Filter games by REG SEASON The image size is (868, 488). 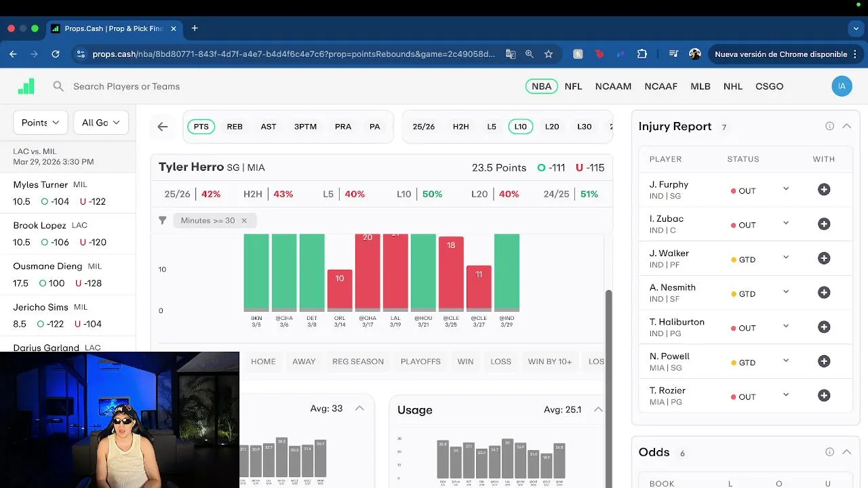358,361
